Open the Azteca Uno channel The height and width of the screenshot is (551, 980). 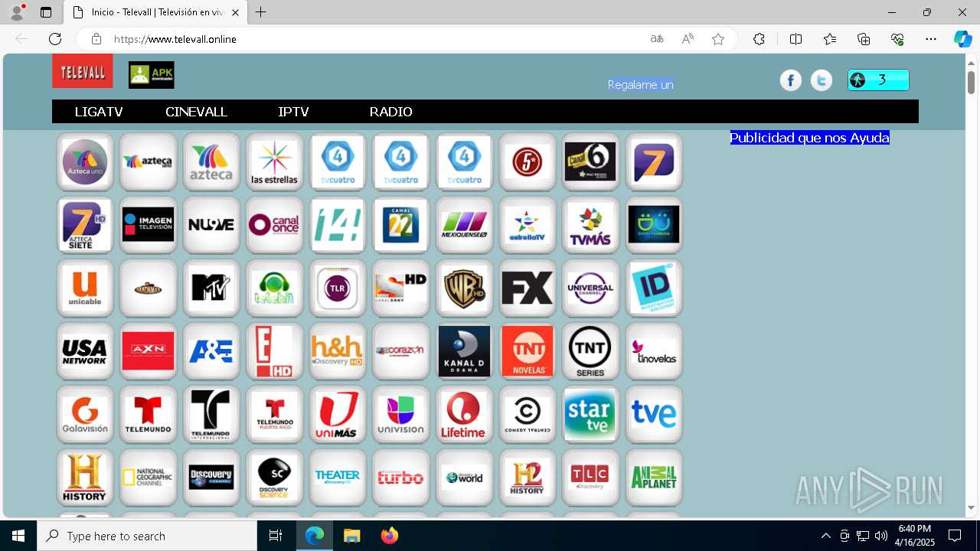[x=85, y=161]
